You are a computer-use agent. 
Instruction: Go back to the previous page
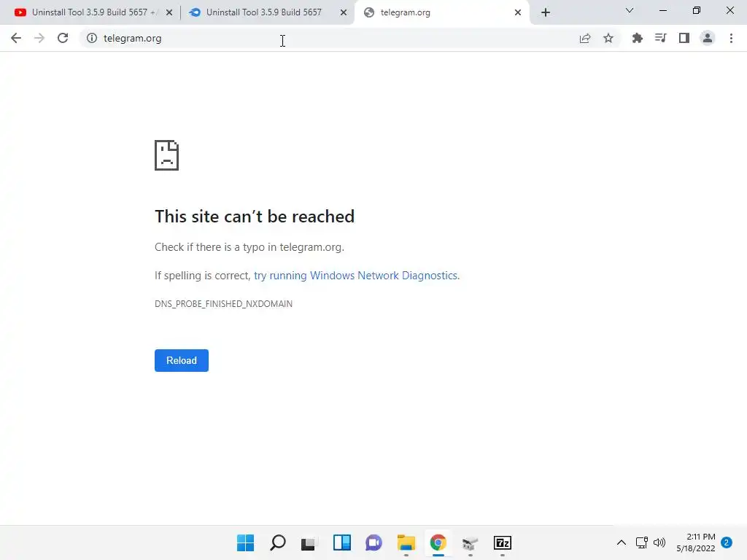[x=16, y=38]
